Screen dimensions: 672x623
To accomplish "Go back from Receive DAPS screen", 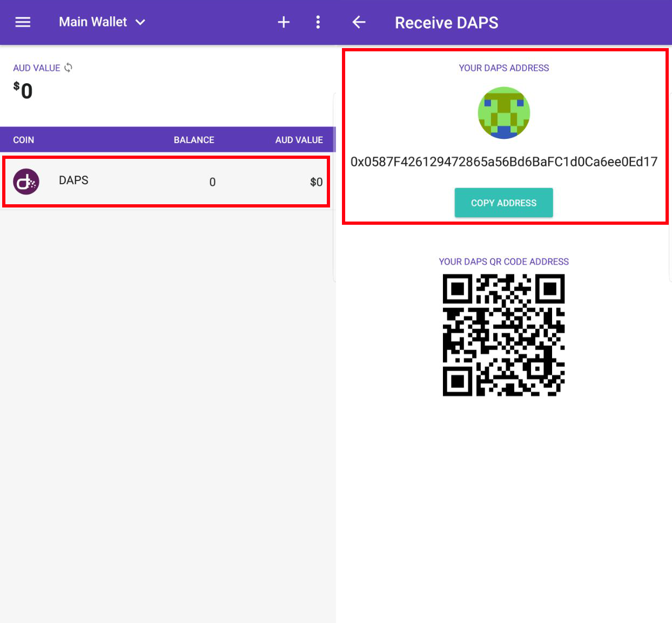I will tap(359, 22).
